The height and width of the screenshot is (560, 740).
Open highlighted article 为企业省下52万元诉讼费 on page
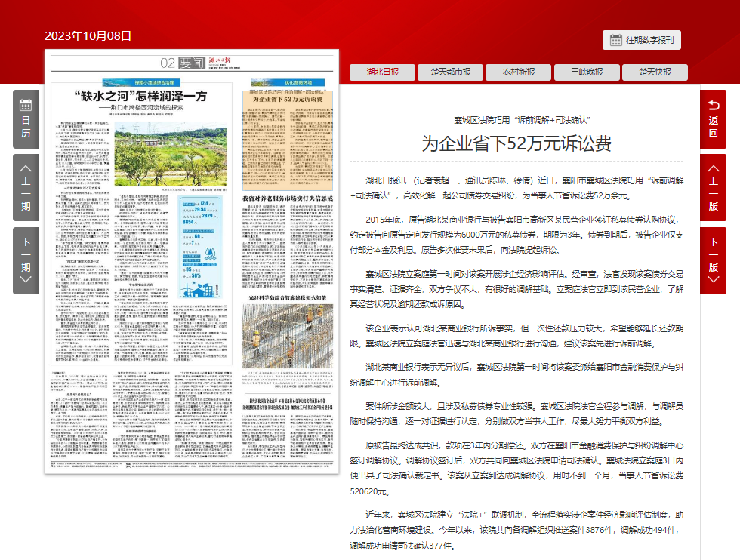click(288, 140)
